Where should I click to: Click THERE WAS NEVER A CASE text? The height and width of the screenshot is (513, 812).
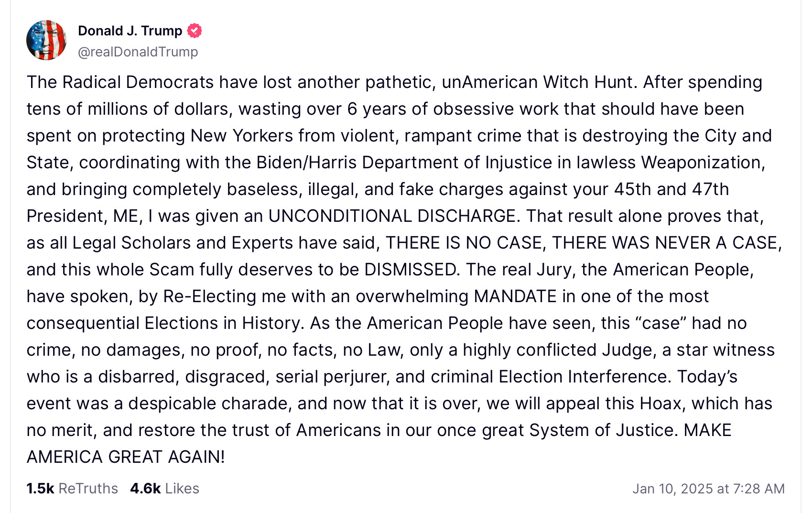tap(665, 243)
